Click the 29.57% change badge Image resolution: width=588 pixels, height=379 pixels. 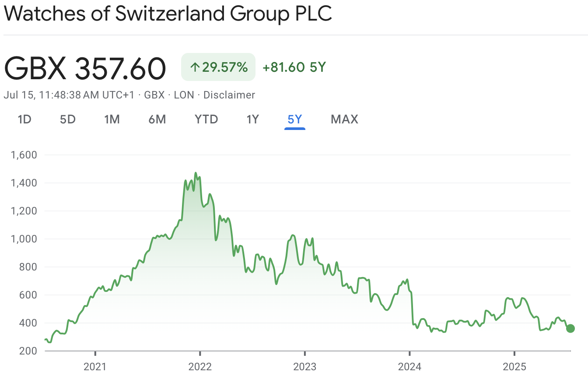point(218,67)
